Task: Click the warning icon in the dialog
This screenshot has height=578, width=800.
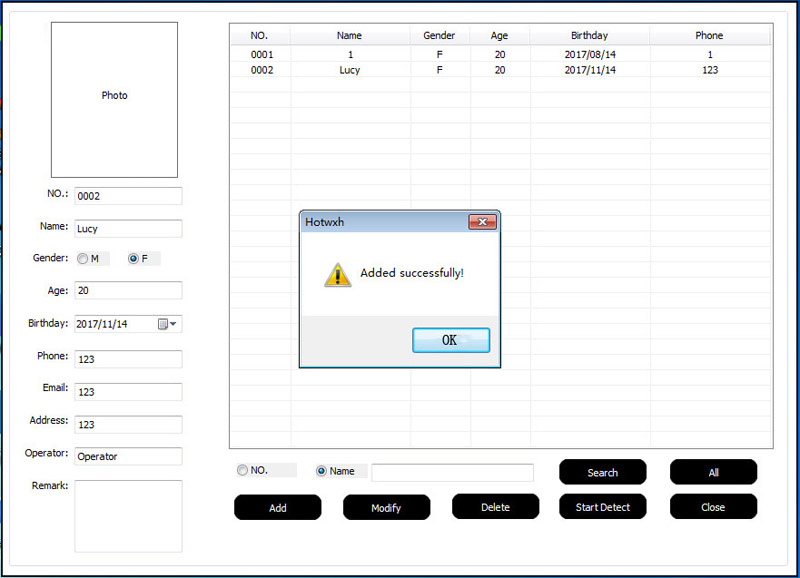Action: coord(337,275)
